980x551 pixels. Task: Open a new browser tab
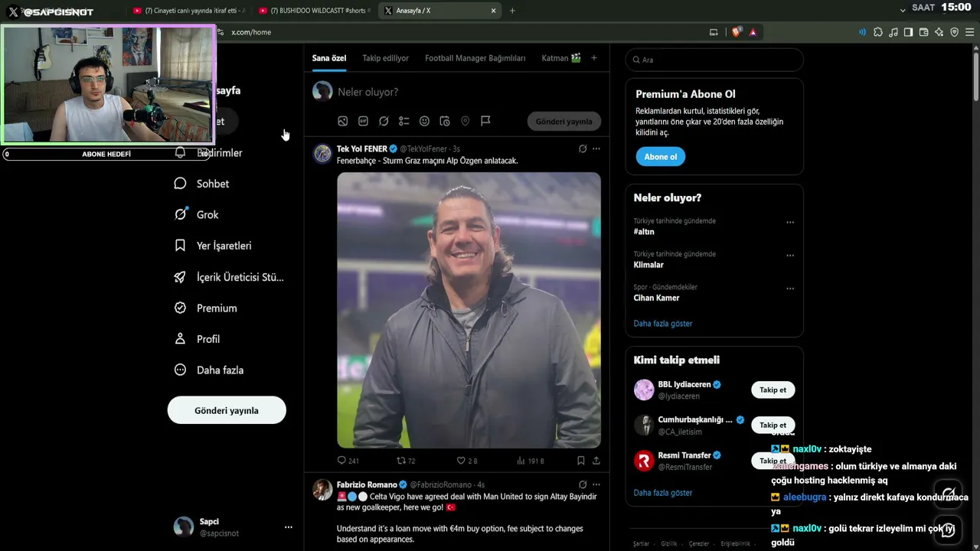coord(512,11)
